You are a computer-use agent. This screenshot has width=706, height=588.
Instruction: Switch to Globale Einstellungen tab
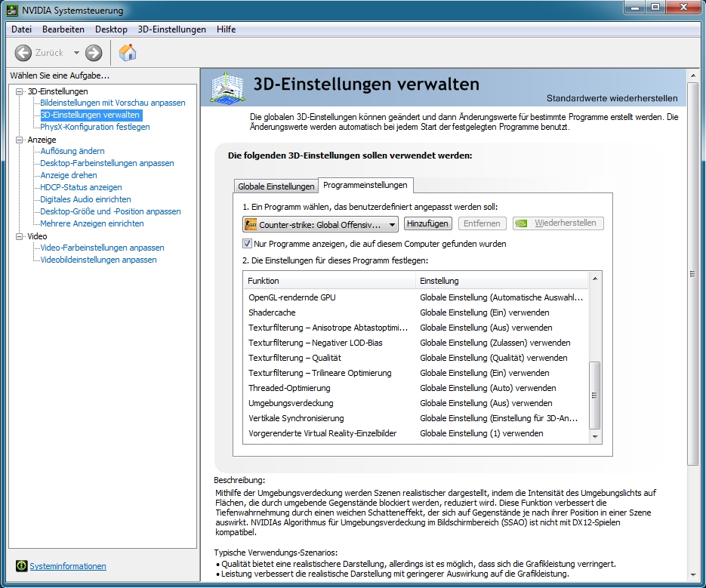tap(276, 186)
